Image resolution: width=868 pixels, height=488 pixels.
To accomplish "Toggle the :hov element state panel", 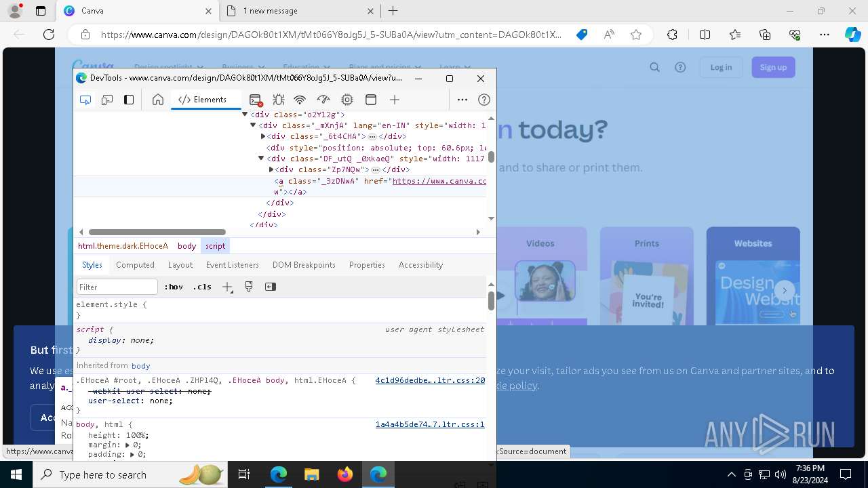I will (x=174, y=287).
